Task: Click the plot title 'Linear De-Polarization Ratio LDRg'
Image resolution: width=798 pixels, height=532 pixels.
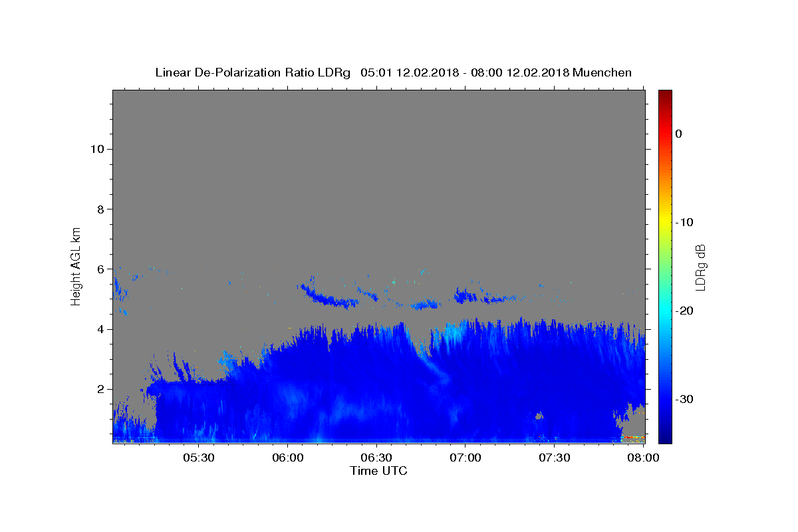Action: tap(253, 72)
